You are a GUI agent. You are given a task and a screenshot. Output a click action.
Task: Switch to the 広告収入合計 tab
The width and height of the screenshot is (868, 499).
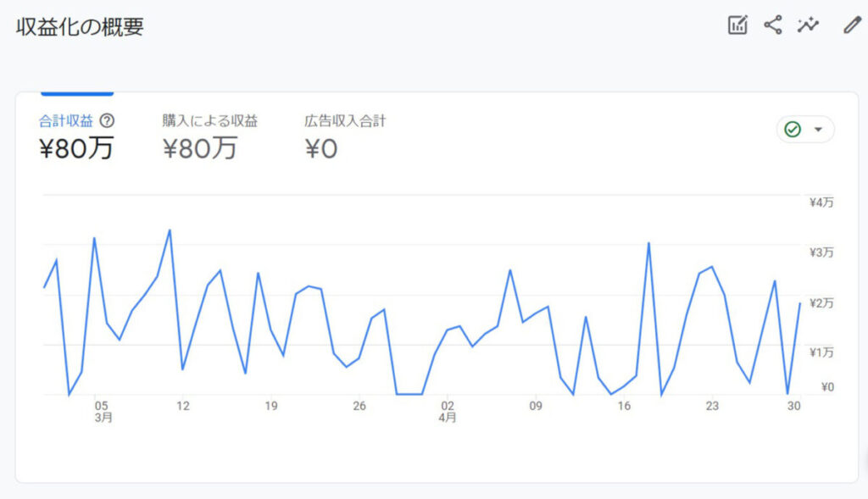click(x=345, y=121)
